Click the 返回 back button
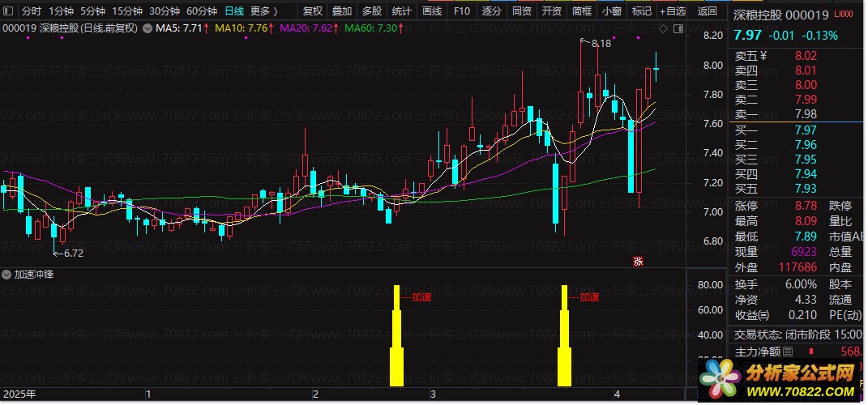This screenshot has width=868, height=405. (x=708, y=11)
